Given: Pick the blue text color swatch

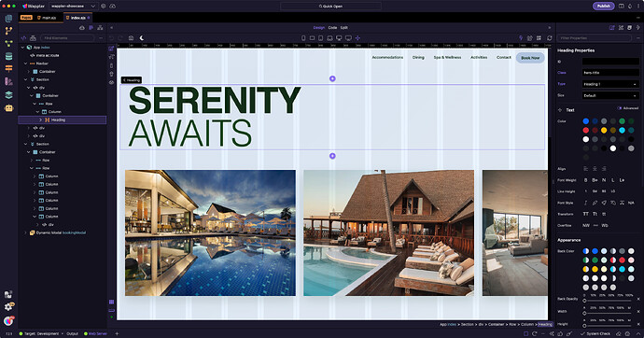Looking at the screenshot, I should click(x=586, y=121).
